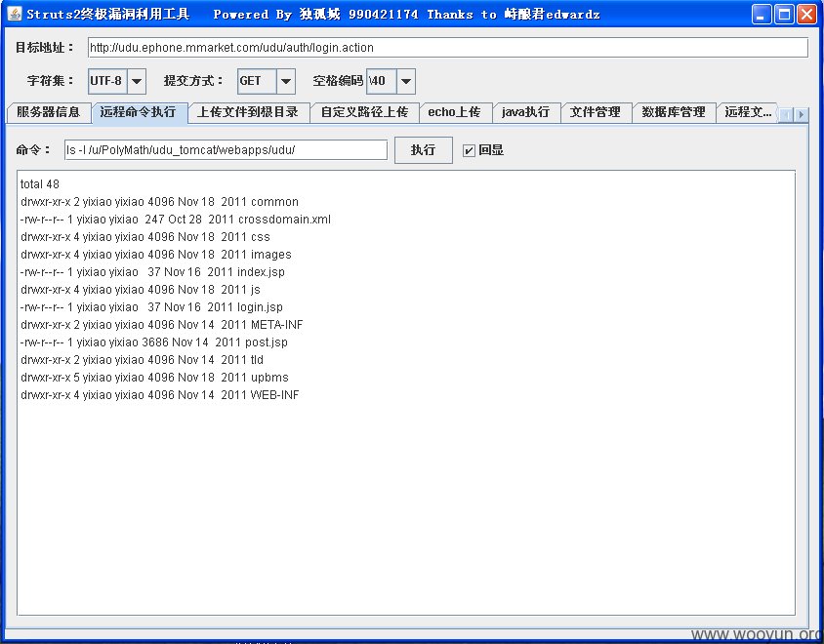This screenshot has height=644, width=824.
Task: Click the 'total 48' output line
Action: tap(40, 184)
